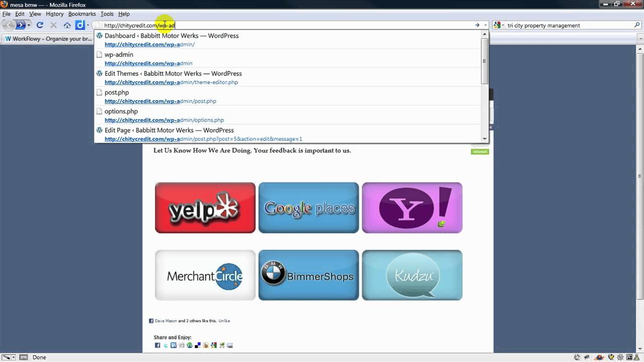Click the search magnifier icon
This screenshot has width=644, height=362.
tap(637, 25)
